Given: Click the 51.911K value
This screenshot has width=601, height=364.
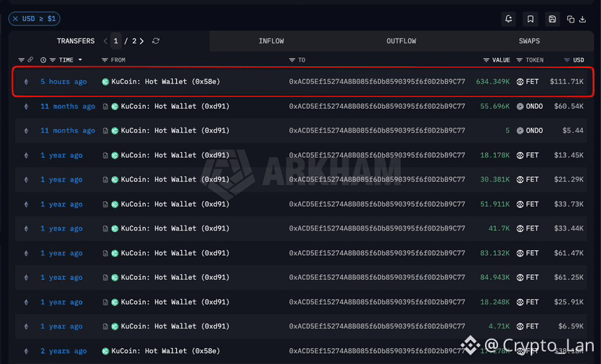Looking at the screenshot, I should pos(495,204).
